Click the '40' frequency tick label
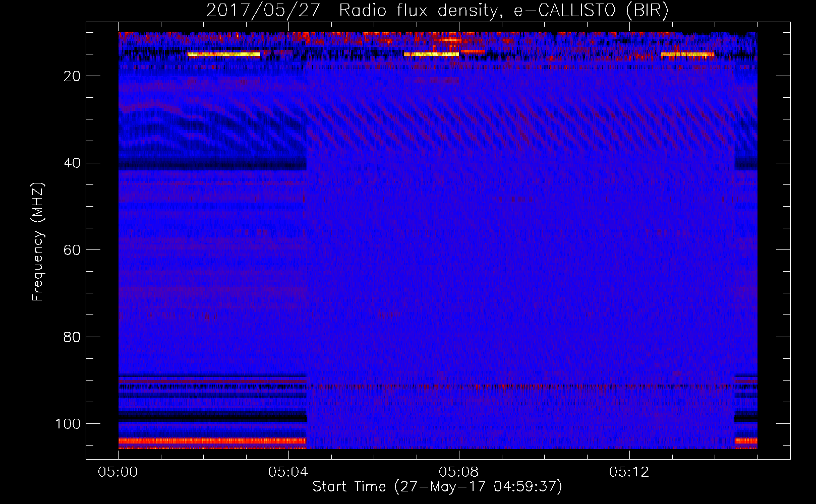The height and width of the screenshot is (504, 816). (x=73, y=163)
